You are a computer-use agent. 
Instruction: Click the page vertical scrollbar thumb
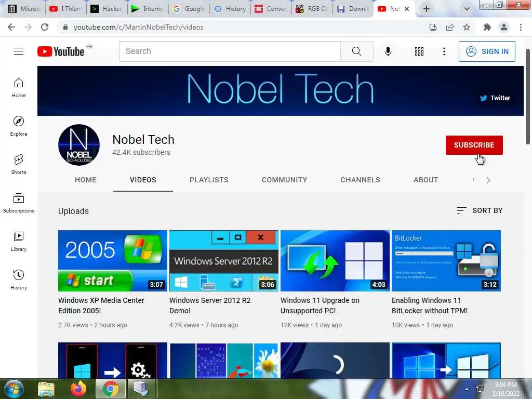click(528, 97)
